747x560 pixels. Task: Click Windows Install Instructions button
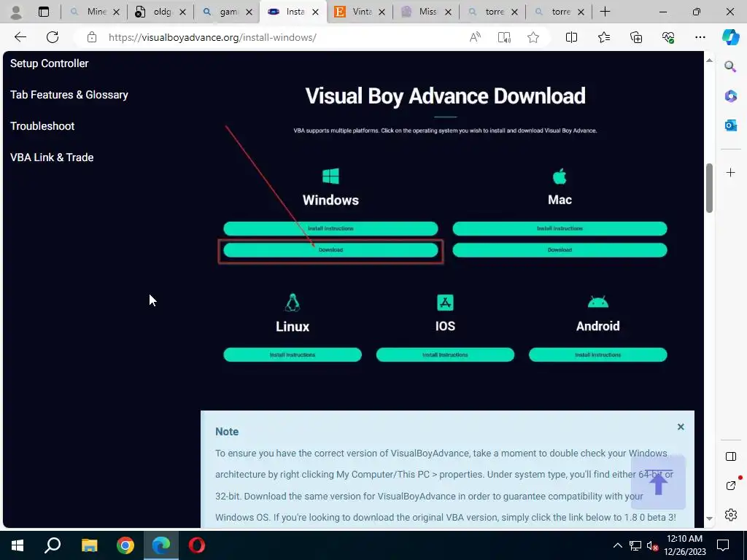(x=330, y=228)
